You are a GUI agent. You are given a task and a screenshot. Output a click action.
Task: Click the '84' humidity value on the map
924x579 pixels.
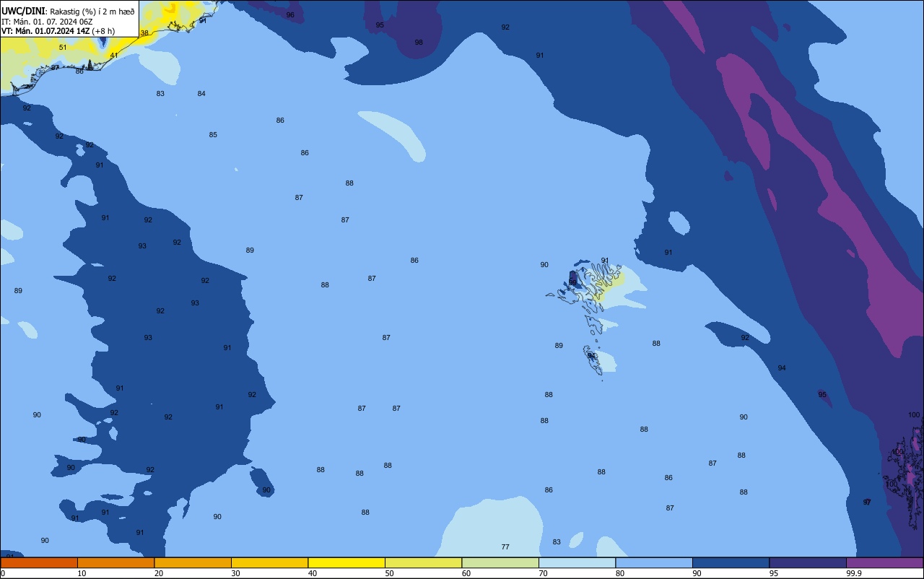tap(201, 94)
